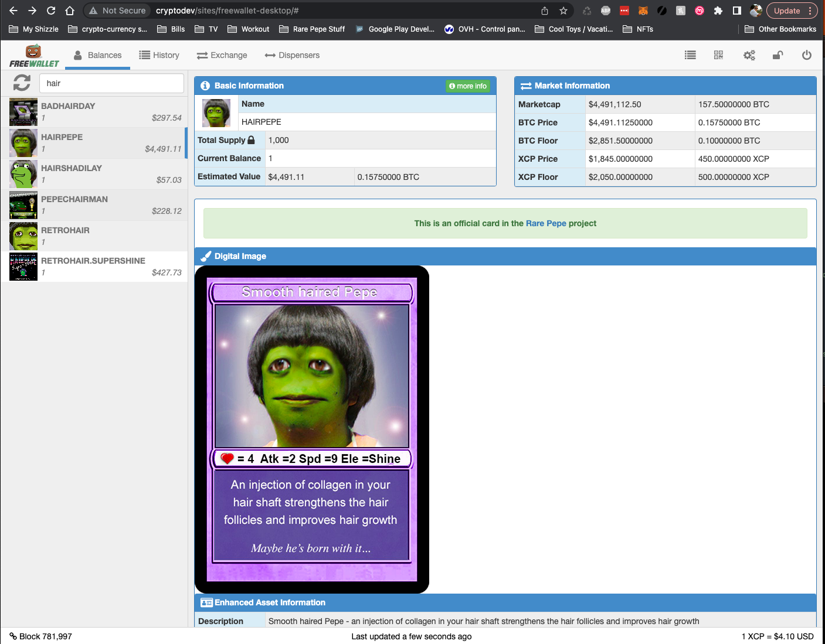
Task: Open the QR code icon in toolbar
Action: [718, 55]
